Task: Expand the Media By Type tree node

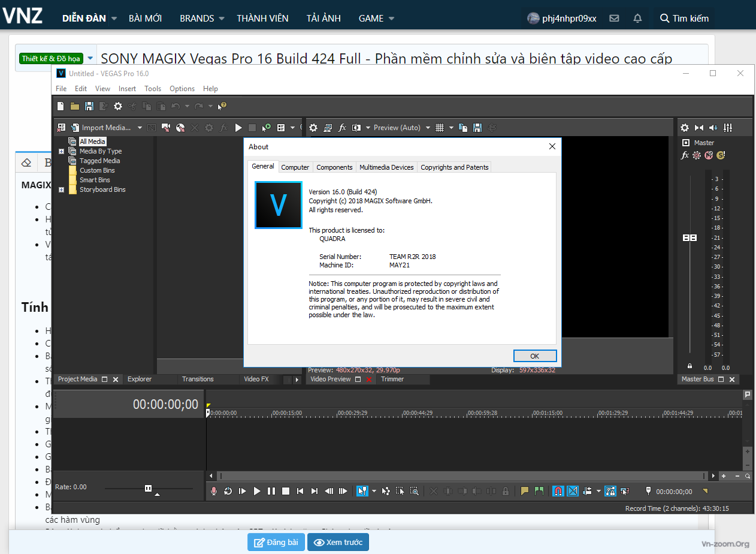Action: tap(61, 151)
